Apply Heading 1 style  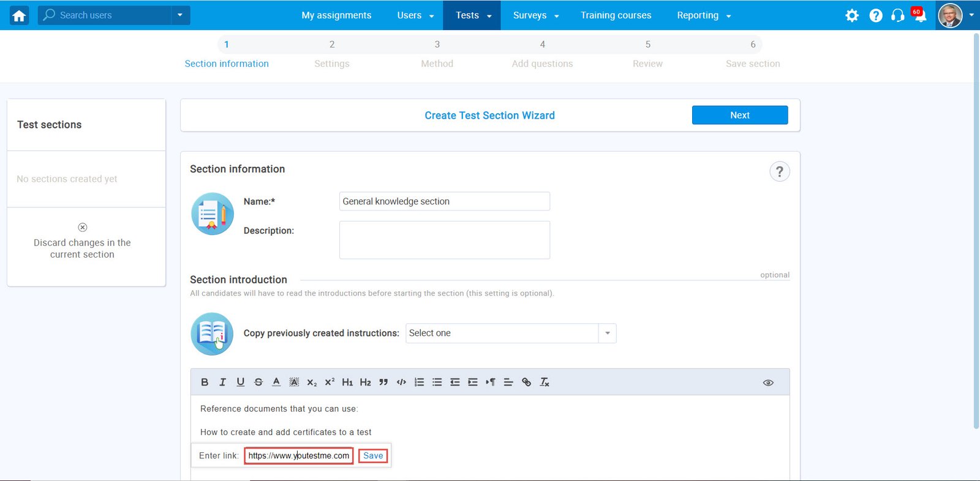(x=347, y=382)
